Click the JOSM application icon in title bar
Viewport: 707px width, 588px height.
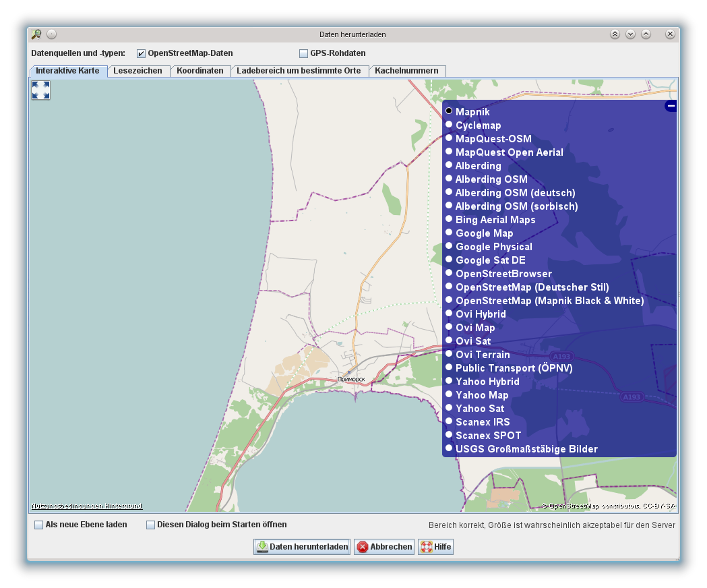tap(36, 34)
